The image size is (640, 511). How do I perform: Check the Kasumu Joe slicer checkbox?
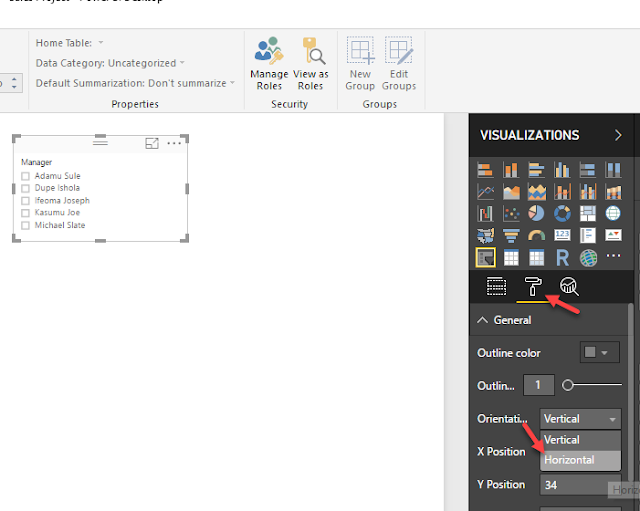(25, 213)
